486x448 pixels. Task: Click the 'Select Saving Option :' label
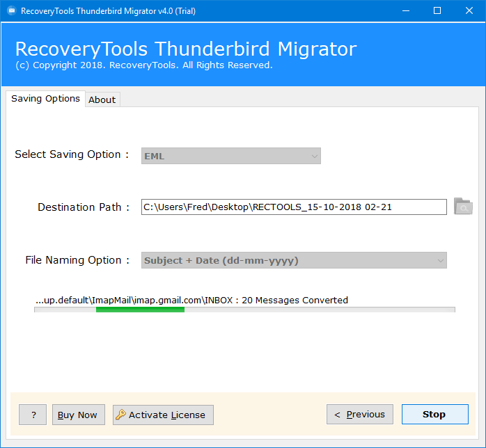pos(72,154)
